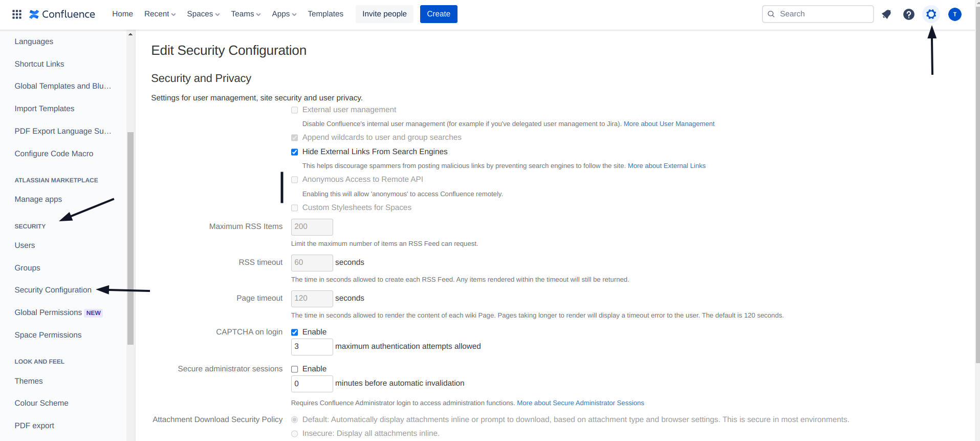Click the Confluence logo

tap(62, 14)
